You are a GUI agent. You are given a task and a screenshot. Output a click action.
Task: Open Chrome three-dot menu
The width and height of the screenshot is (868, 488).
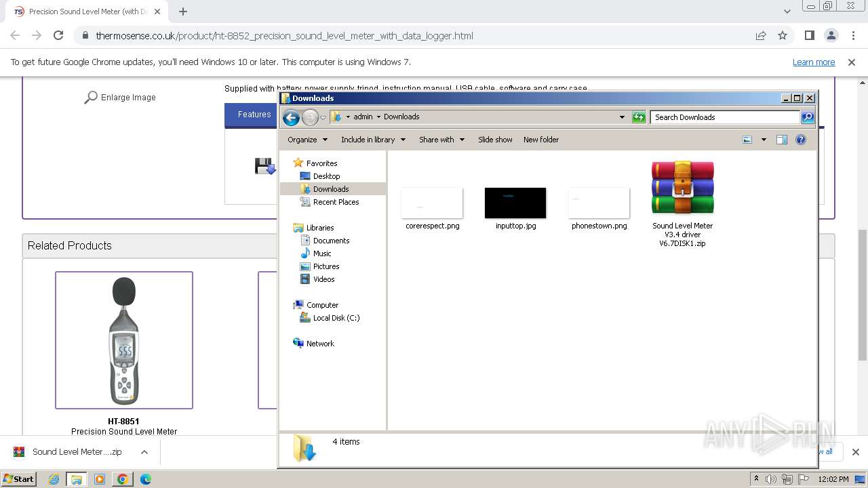(853, 35)
